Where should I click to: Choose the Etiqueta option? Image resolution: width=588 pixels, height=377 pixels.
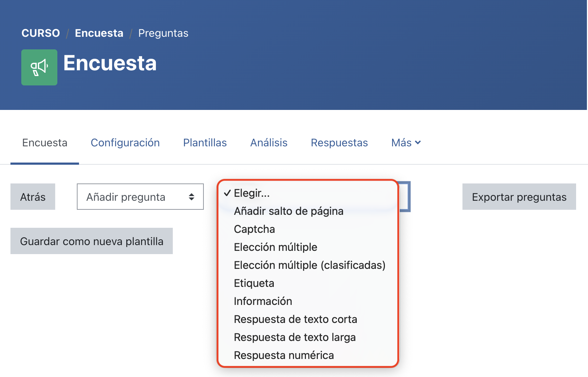[x=308, y=283]
